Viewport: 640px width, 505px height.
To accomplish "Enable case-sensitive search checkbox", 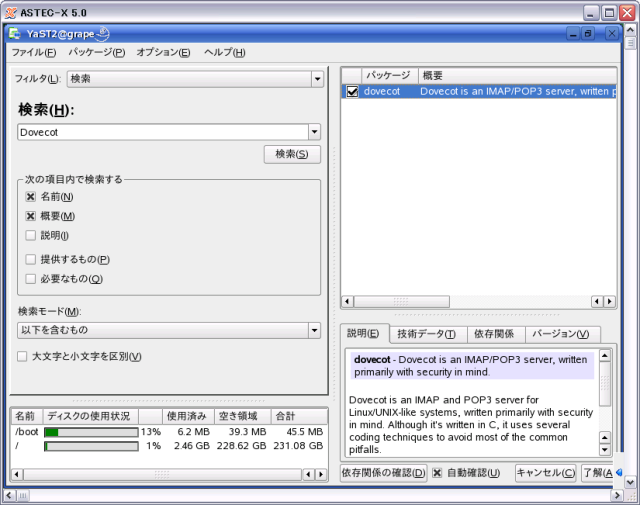I will pyautogui.click(x=22, y=356).
